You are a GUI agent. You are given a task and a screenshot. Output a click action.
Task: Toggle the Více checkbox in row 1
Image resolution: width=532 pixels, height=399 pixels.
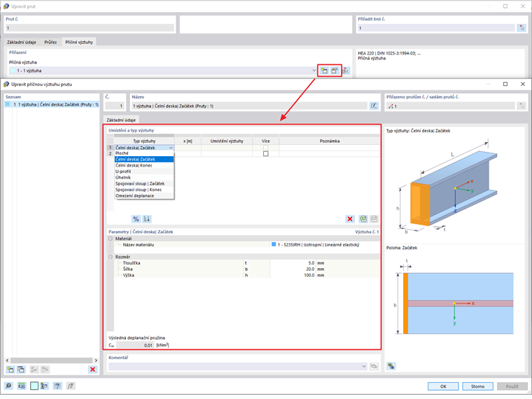pos(266,148)
